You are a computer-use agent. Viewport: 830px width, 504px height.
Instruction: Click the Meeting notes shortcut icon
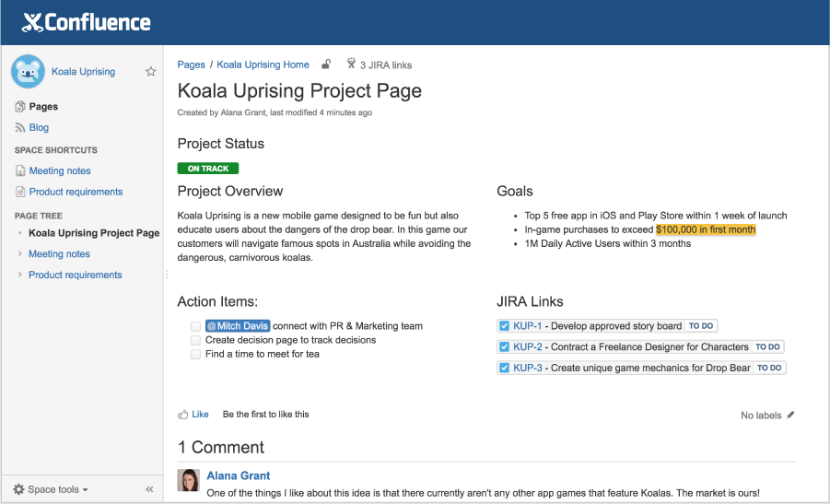[x=20, y=170]
